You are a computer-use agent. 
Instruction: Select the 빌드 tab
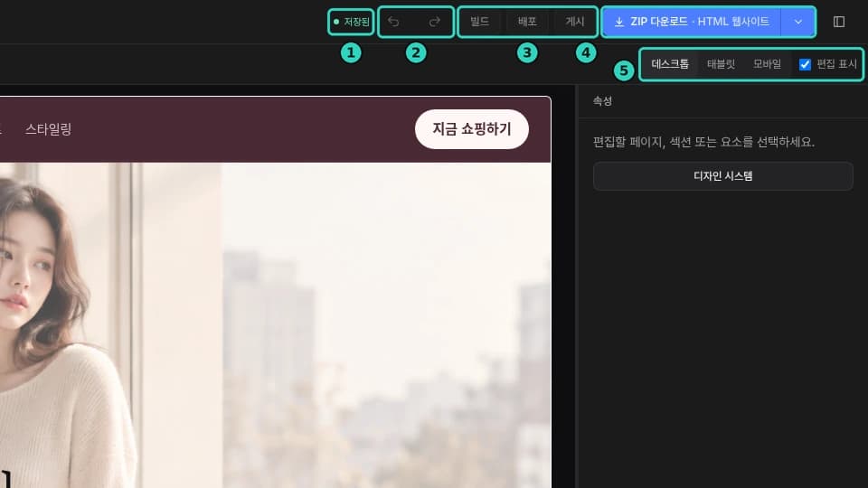(479, 22)
